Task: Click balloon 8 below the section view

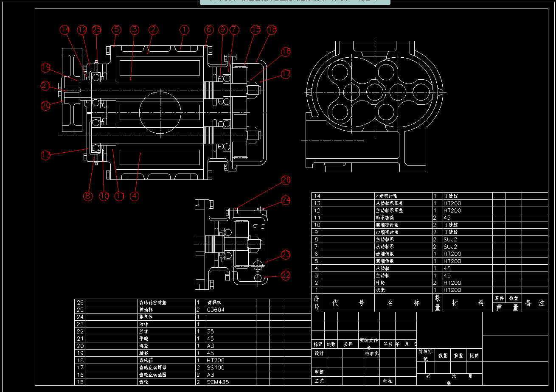Action: pos(87,196)
